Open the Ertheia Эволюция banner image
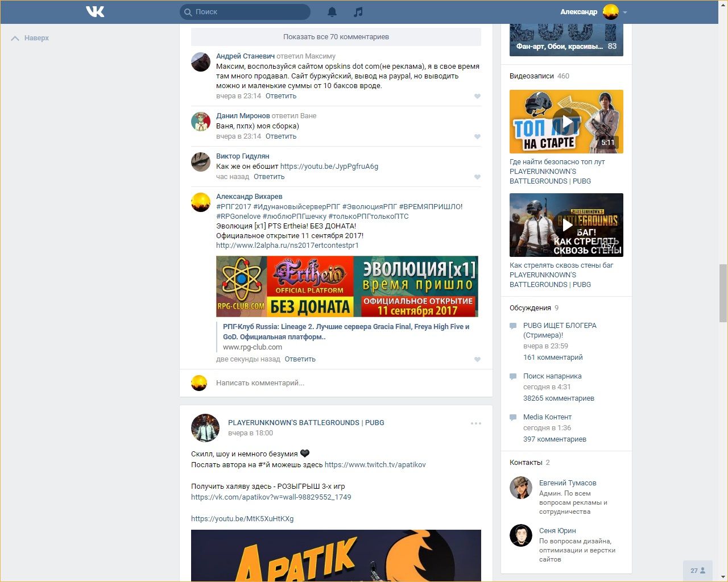 347,286
